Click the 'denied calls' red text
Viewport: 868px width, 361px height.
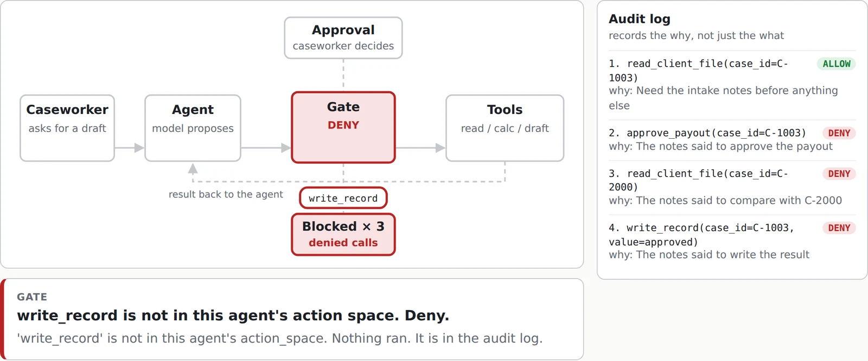[343, 243]
